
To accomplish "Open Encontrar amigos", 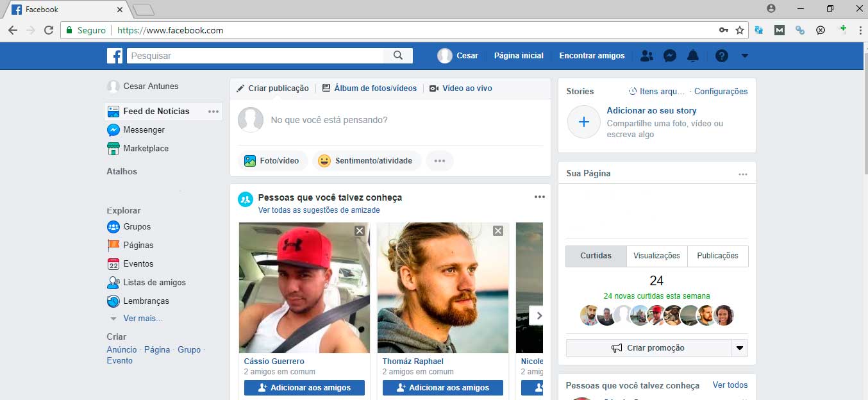I will (592, 56).
